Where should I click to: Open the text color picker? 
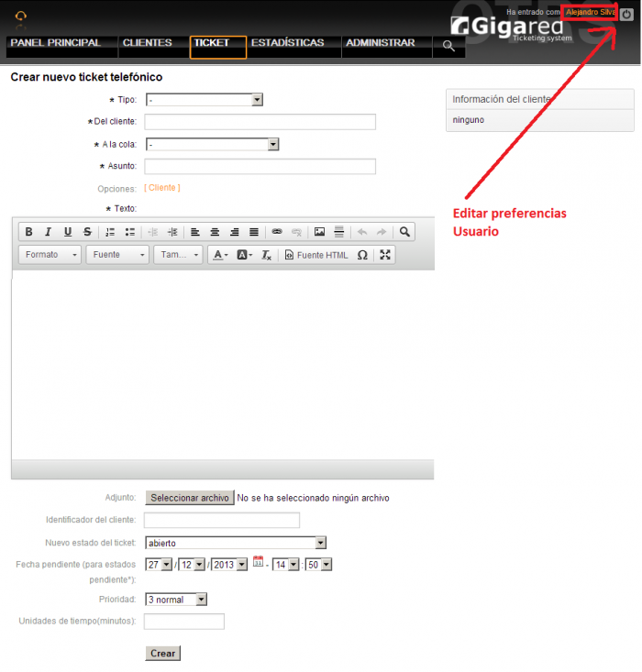(220, 255)
